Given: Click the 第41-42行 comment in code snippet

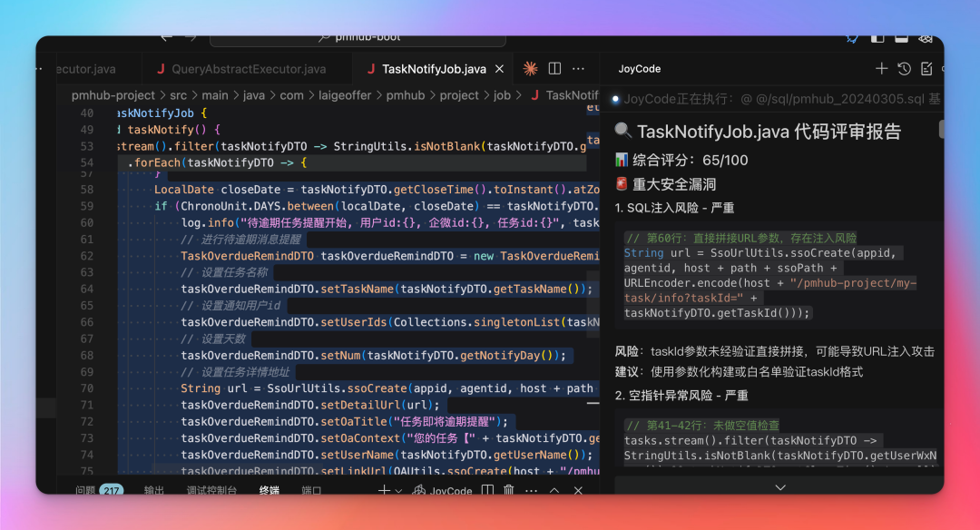Looking at the screenshot, I should (702, 426).
